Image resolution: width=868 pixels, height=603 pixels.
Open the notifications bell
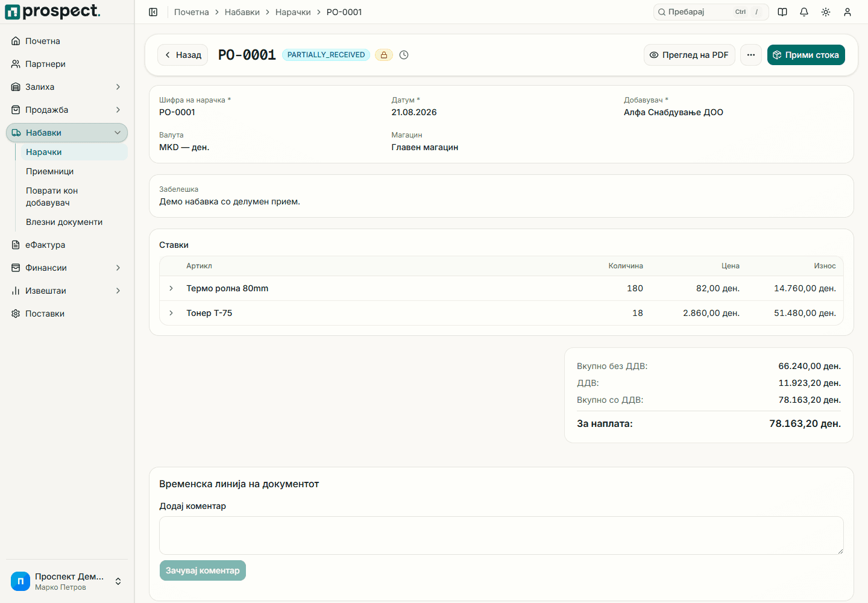[x=804, y=12]
